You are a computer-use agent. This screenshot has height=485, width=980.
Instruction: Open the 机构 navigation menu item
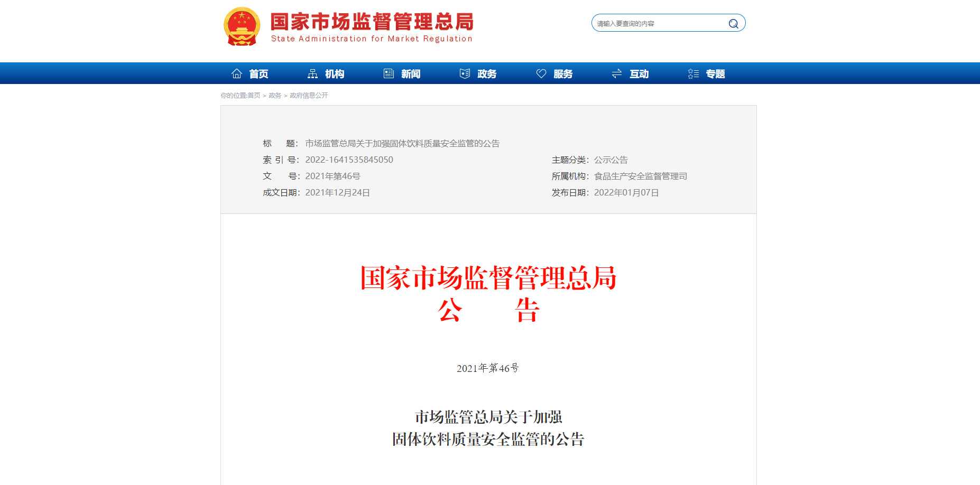click(335, 74)
